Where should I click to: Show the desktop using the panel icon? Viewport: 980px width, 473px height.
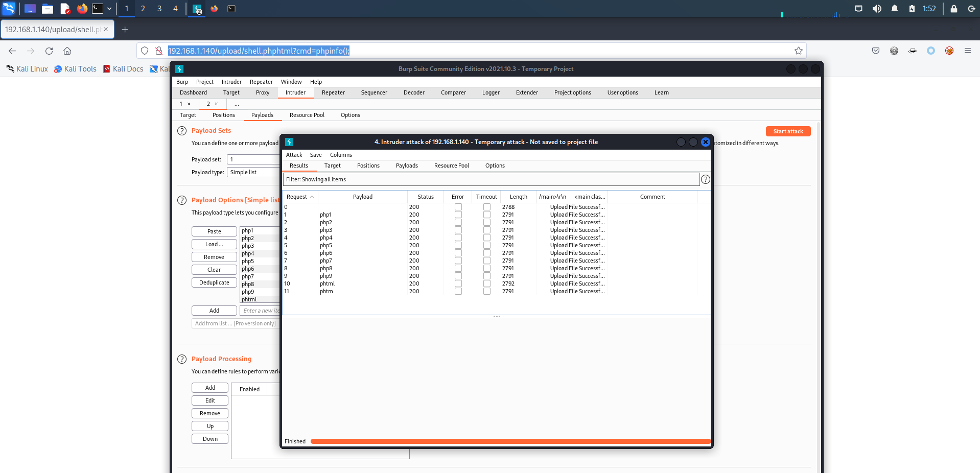point(30,9)
